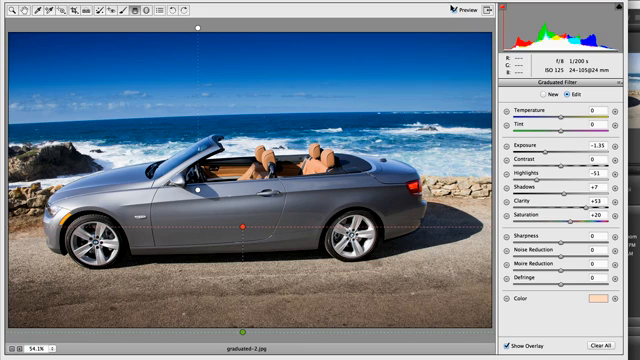640x360 pixels.
Task: Click plus icon beside Defringe
Action: pyautogui.click(x=615, y=279)
